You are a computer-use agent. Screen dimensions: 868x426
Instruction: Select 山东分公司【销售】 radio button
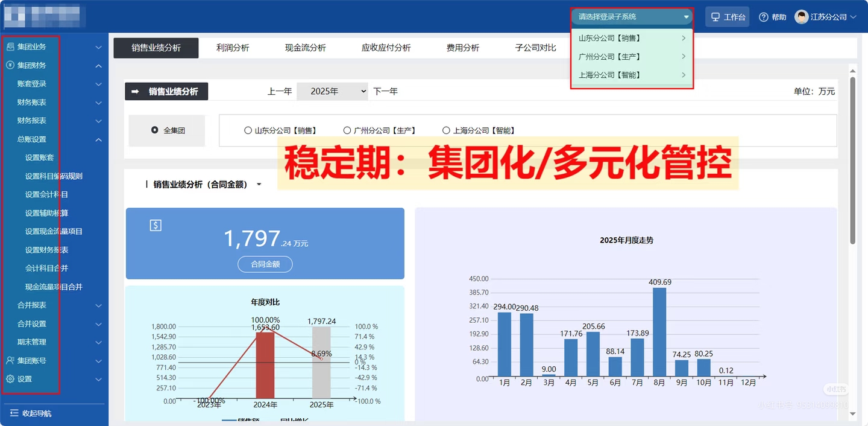click(x=248, y=130)
